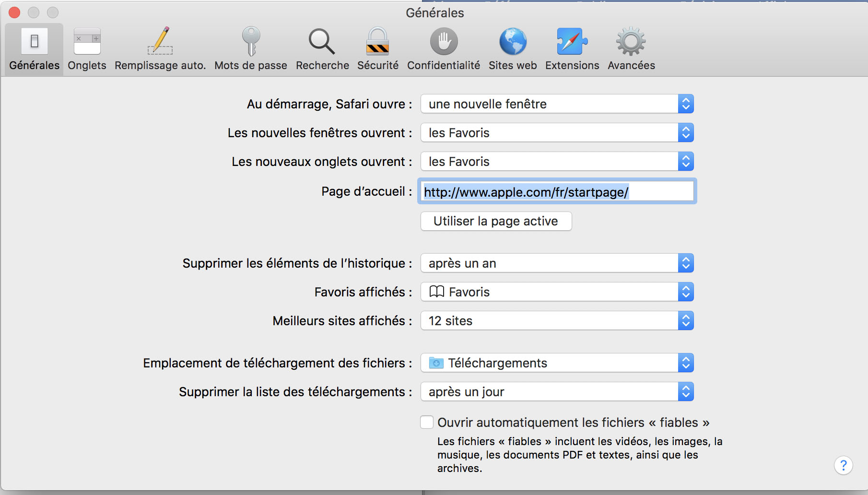Open the Sites web globe icon
This screenshot has height=495, width=868.
pyautogui.click(x=513, y=41)
